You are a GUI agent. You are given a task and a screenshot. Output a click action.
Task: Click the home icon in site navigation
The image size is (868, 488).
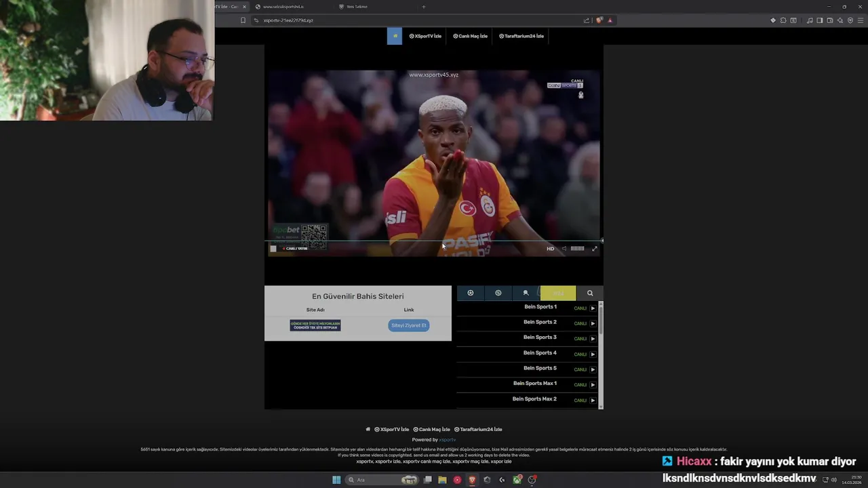pyautogui.click(x=395, y=36)
